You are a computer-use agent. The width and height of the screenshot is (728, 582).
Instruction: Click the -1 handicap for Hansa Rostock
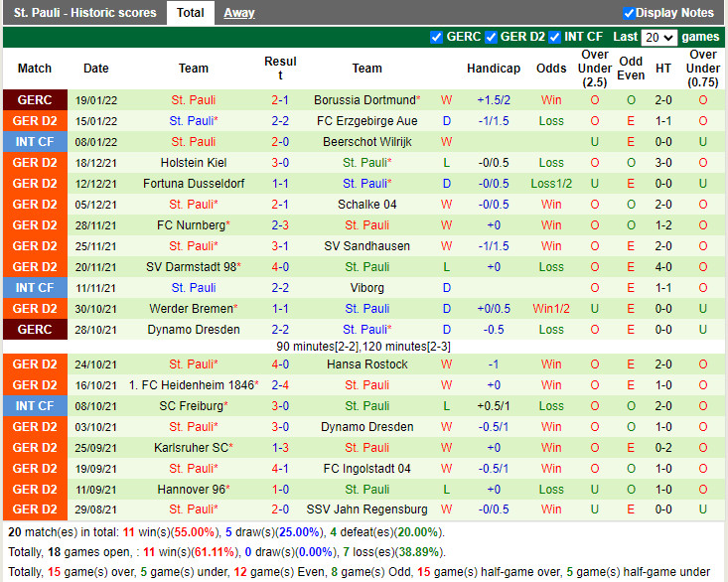click(494, 364)
